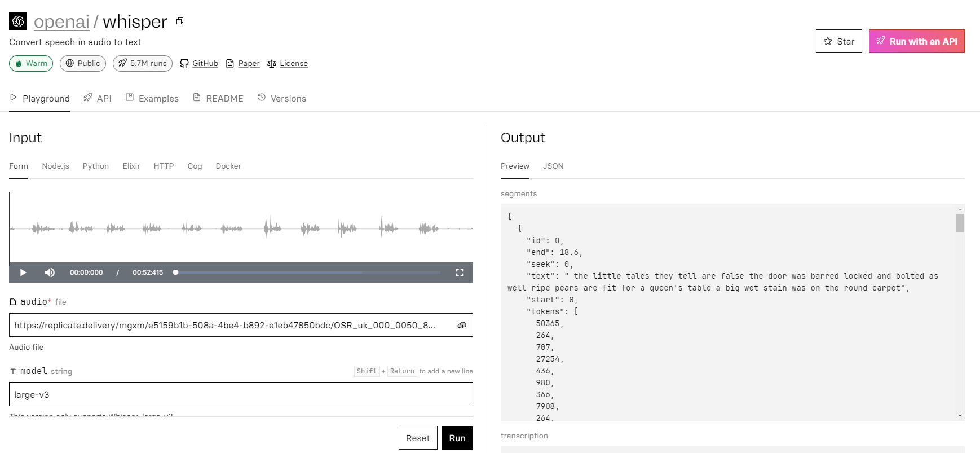Click the "Input" heading
This screenshot has height=453, width=980.
[x=25, y=138]
